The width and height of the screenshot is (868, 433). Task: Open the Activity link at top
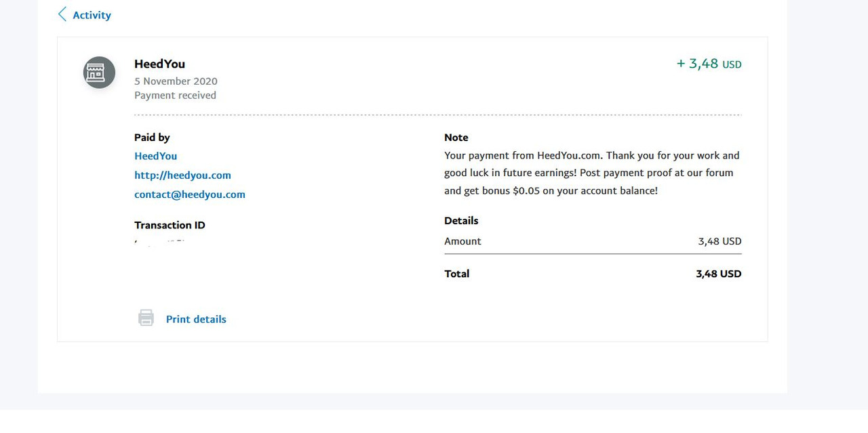(x=92, y=15)
